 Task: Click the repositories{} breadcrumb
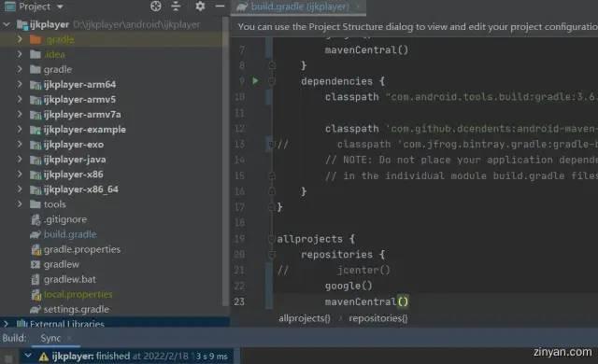click(378, 318)
